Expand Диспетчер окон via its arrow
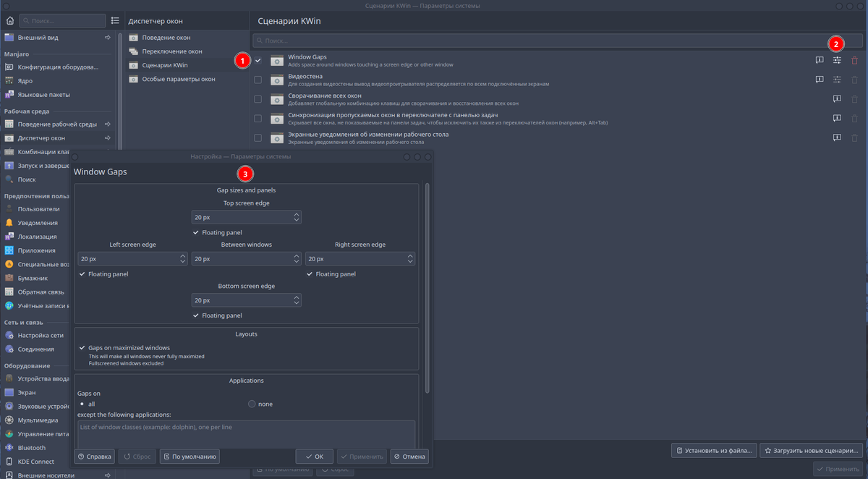 point(107,138)
